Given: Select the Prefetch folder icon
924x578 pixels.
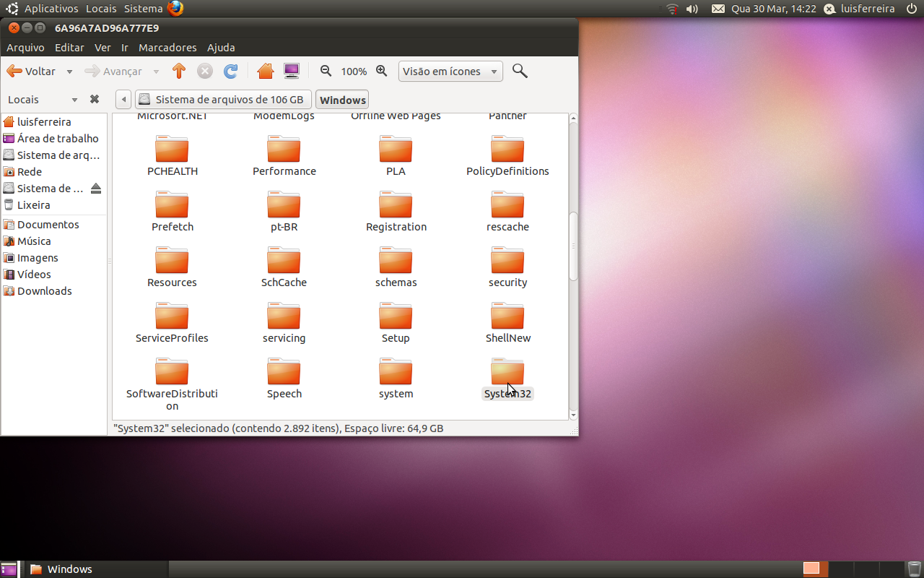Looking at the screenshot, I should [172, 204].
